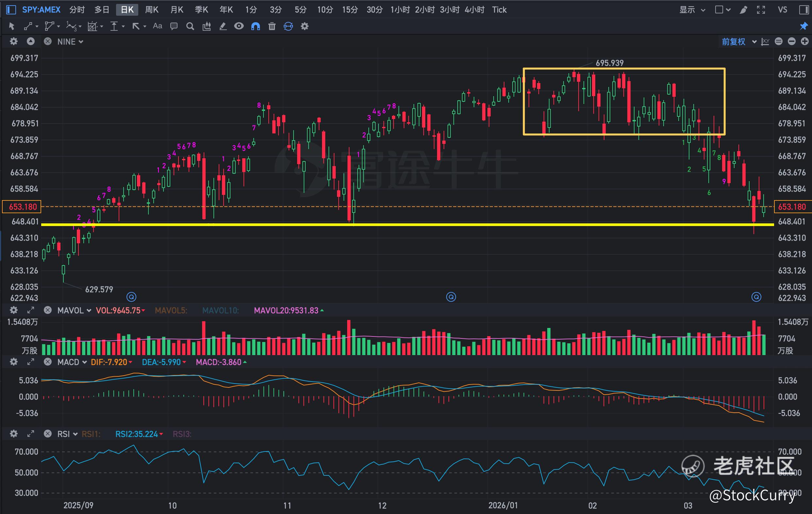Viewport: 812px width, 514px height.
Task: Toggle the pin toolbar icon
Action: tap(804, 26)
